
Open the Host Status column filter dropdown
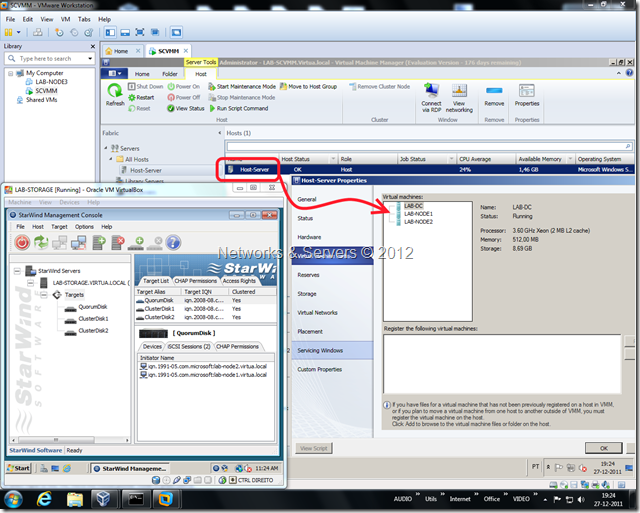[333, 159]
